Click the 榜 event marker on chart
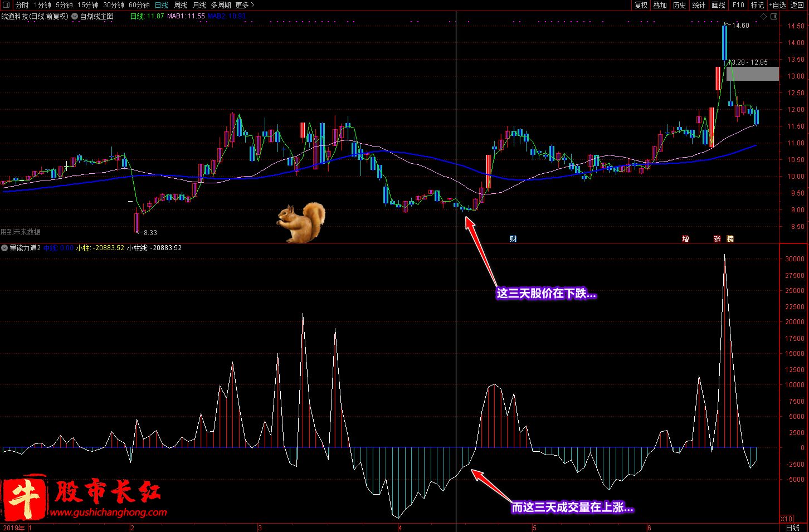The width and height of the screenshot is (809, 532). point(730,239)
